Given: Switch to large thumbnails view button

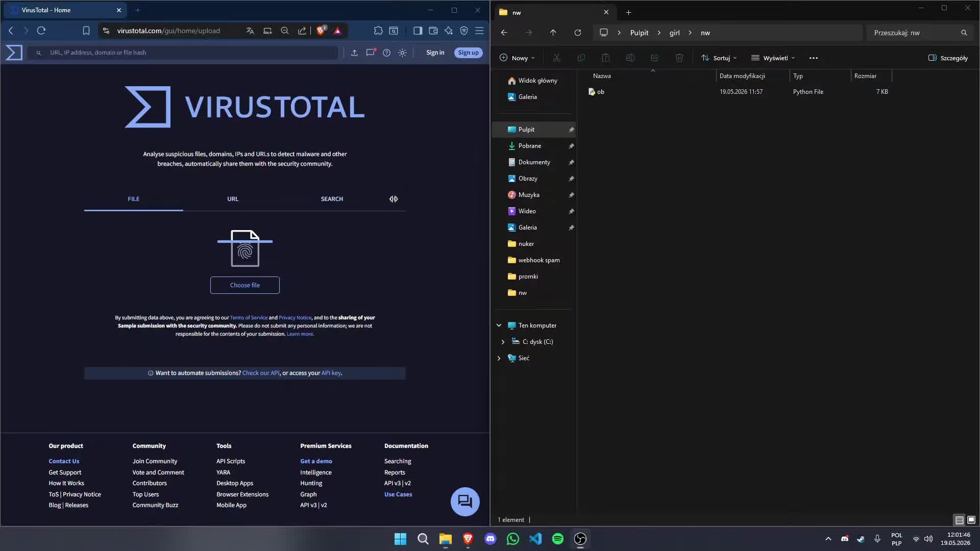Looking at the screenshot, I should [x=971, y=520].
